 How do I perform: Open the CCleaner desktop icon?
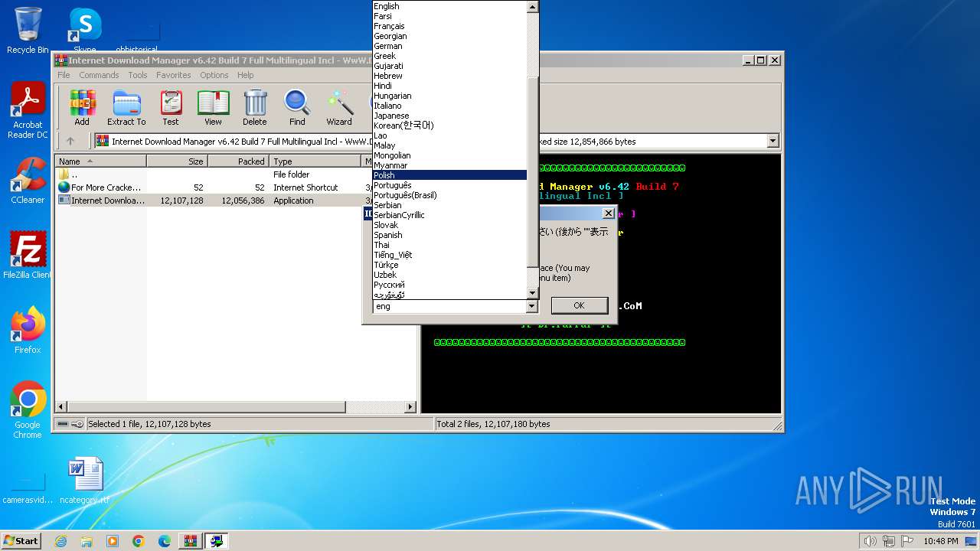(28, 181)
